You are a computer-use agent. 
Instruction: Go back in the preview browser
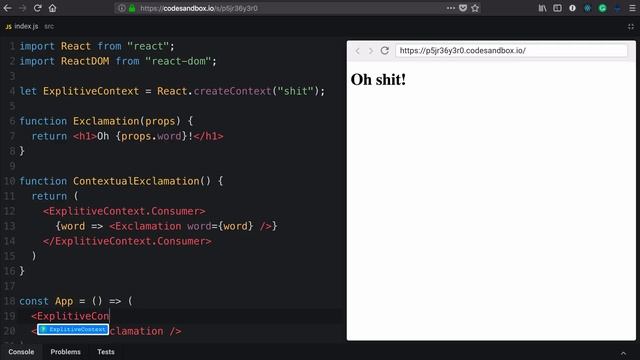(358, 51)
